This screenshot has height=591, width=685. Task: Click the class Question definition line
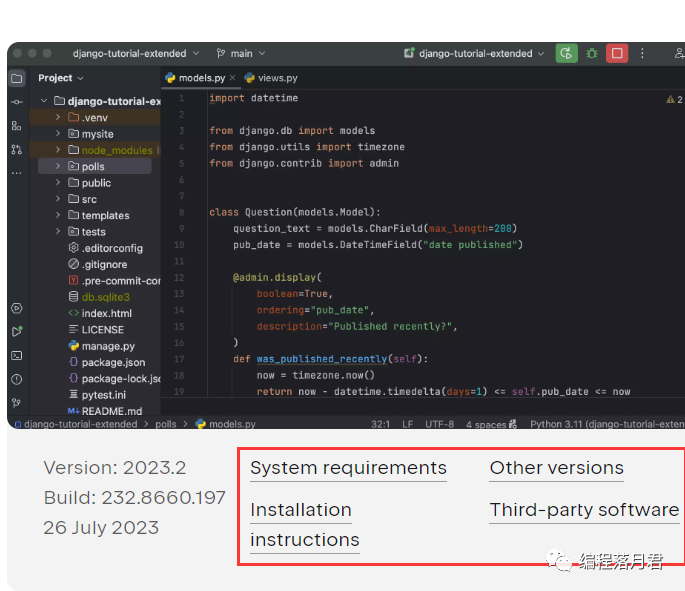(x=295, y=212)
